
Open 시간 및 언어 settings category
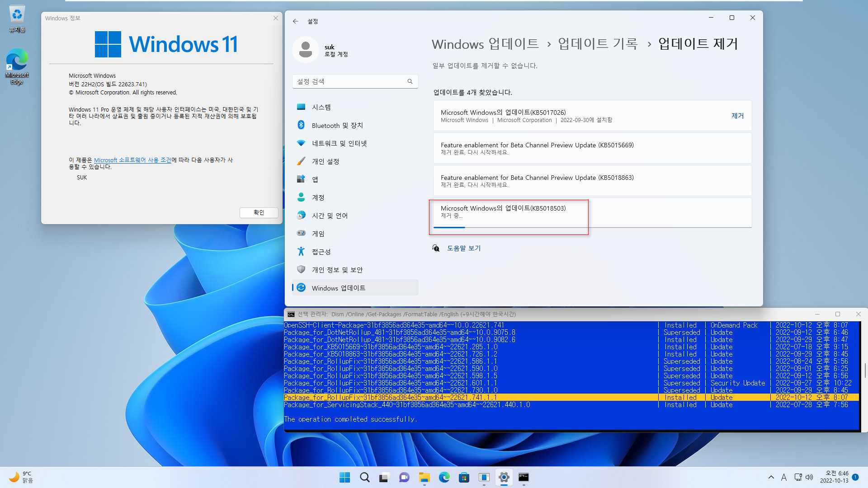coord(355,216)
